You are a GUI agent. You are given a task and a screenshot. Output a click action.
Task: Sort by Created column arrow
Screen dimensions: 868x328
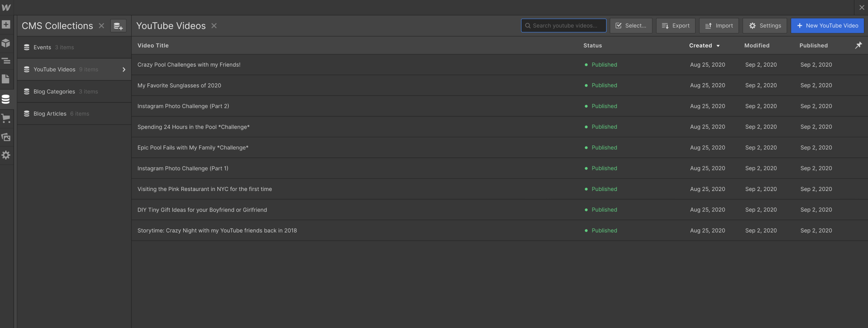[x=718, y=46]
